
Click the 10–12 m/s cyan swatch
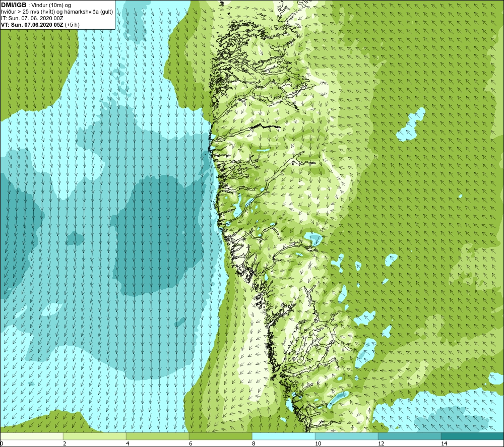click(x=347, y=436)
